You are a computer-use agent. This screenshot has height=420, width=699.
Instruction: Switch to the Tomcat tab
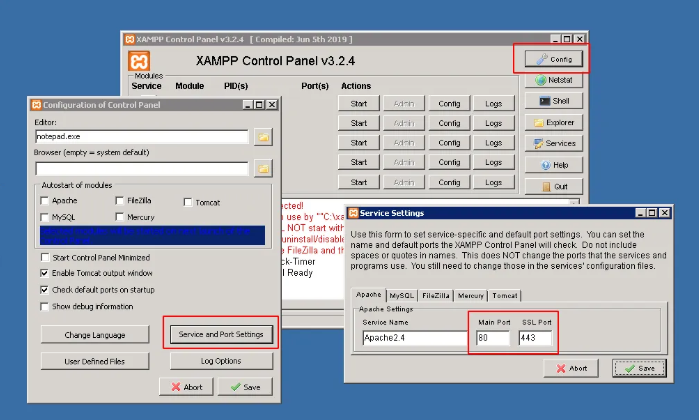click(x=505, y=296)
